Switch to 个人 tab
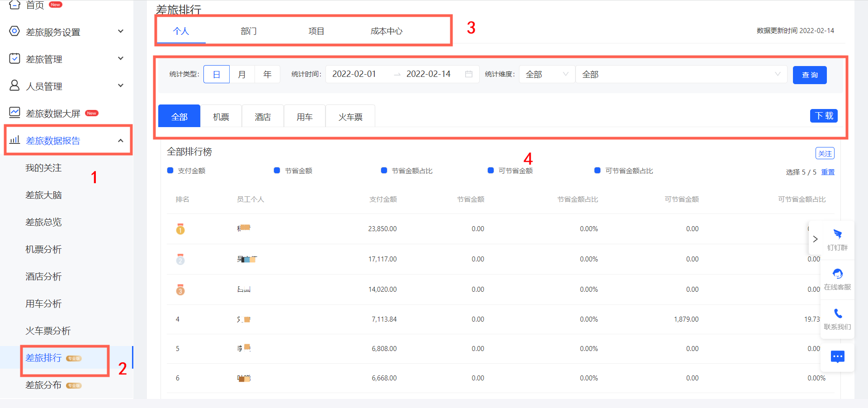The image size is (868, 408). tap(181, 31)
